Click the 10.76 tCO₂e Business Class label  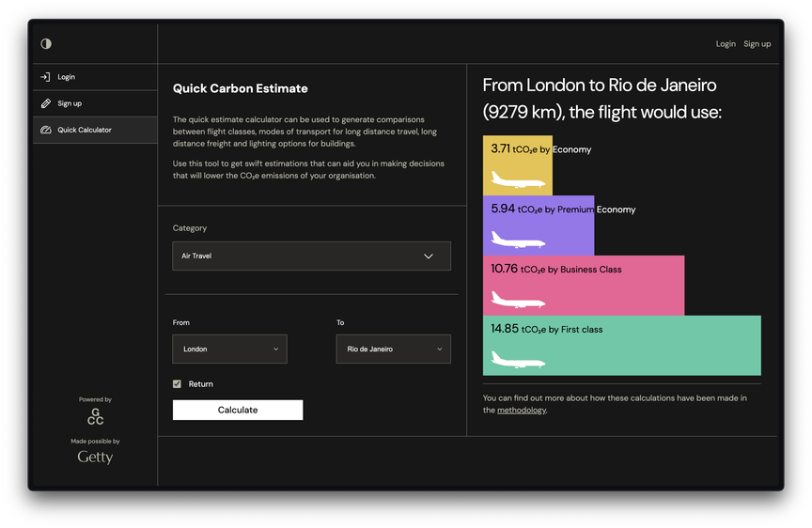[x=556, y=270]
